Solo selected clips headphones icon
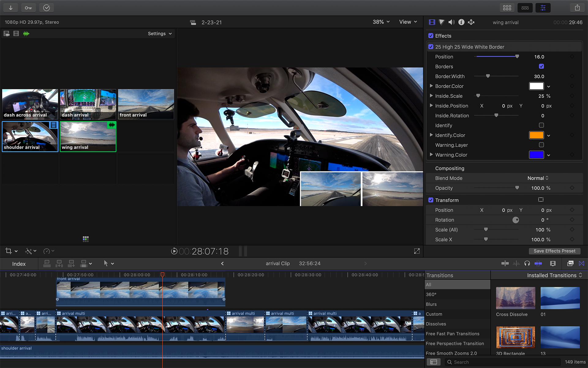Image resolution: width=588 pixels, height=368 pixels. coord(527,263)
